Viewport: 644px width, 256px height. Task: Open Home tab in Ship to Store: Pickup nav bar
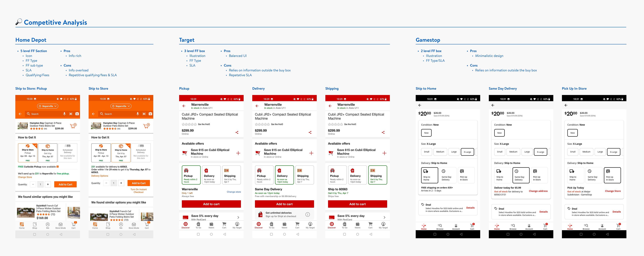[x=22, y=225]
